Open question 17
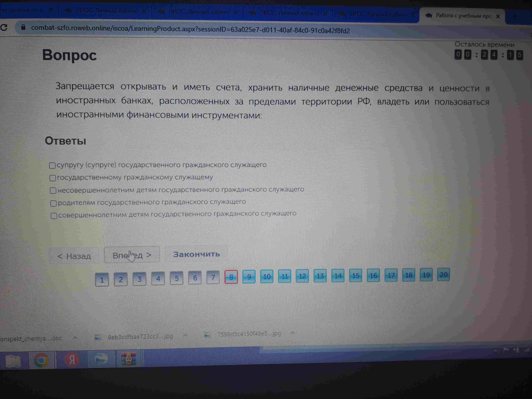Viewport: 532px width, 399px height. pos(391,275)
